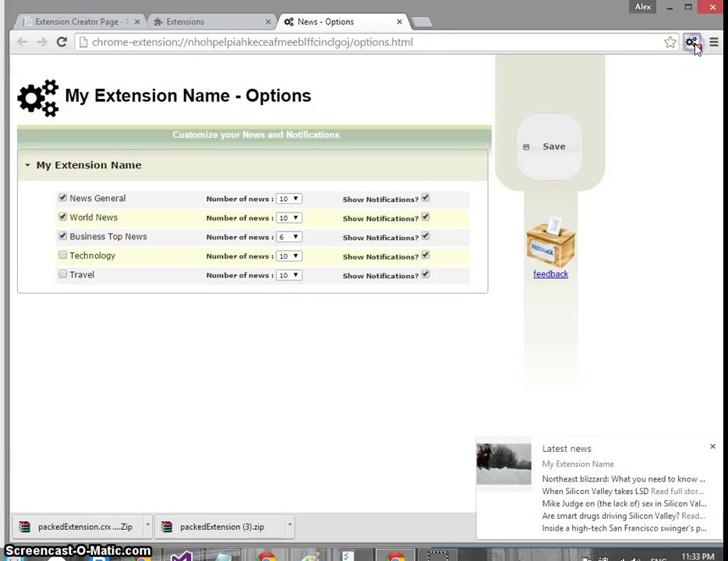The height and width of the screenshot is (561, 728).
Task: Open download options arrow for packedExtension (3).zip
Action: coord(289,525)
